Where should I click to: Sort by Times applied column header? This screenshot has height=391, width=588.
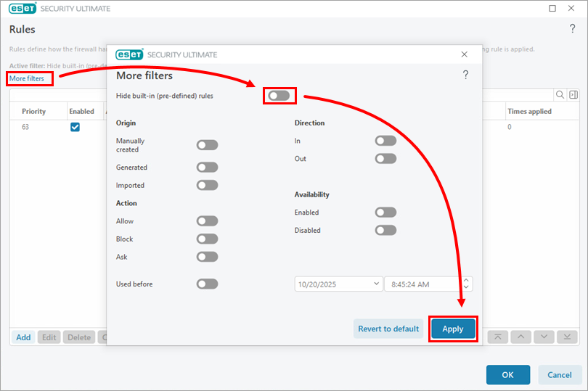529,112
